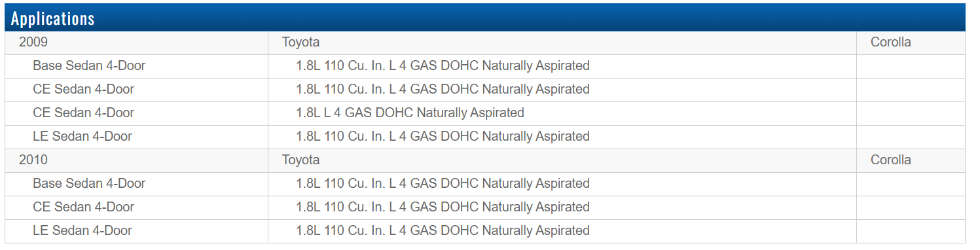
Task: Click engine spec for 2009 Base Sedan
Action: 443,66
